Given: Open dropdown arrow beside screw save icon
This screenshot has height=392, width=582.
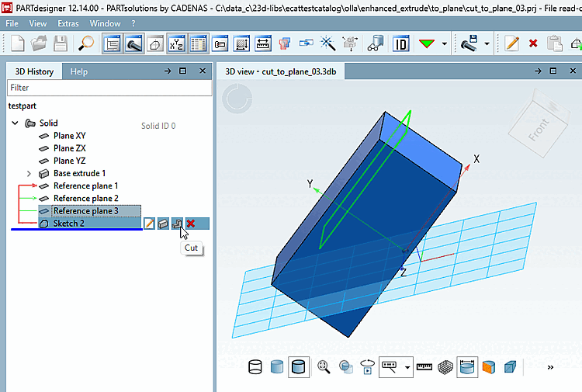Looking at the screenshot, I should pos(487,43).
